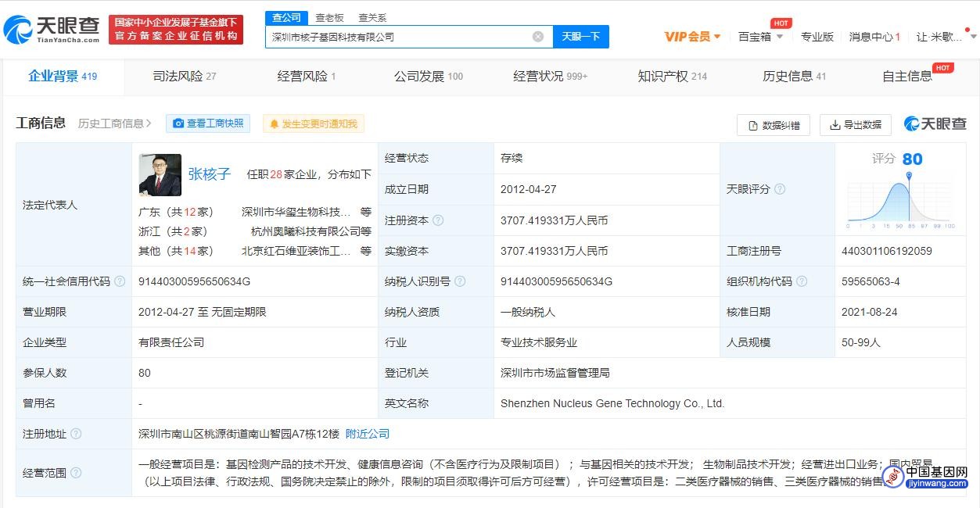Click the 注册地址 text 深圳市南山区桃源街道南山智园A7栋12楼
The image size is (980, 508).
[239, 434]
